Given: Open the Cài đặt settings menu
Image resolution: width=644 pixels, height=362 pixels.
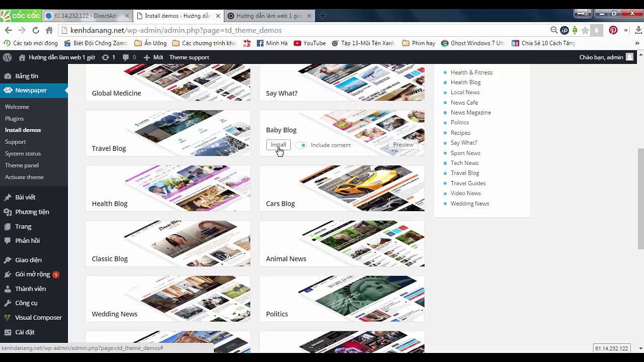Looking at the screenshot, I should tap(34, 332).
